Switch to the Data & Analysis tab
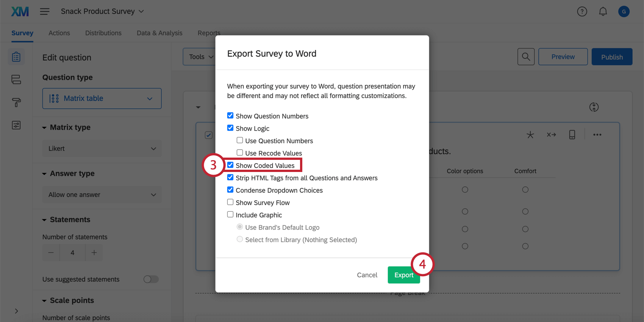 [x=159, y=33]
